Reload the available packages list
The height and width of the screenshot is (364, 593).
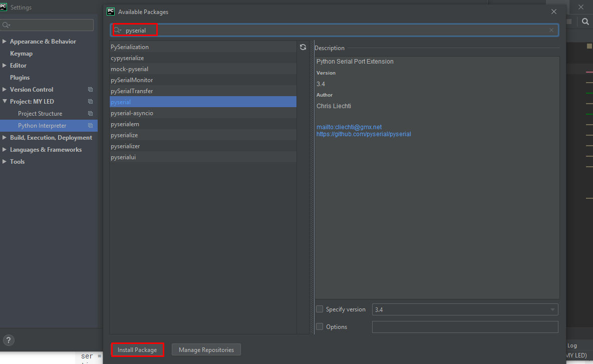tap(303, 47)
